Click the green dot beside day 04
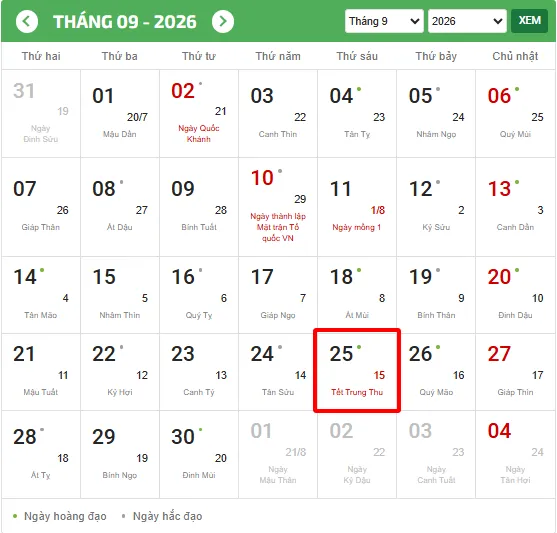The width and height of the screenshot is (557, 533). coord(359,89)
